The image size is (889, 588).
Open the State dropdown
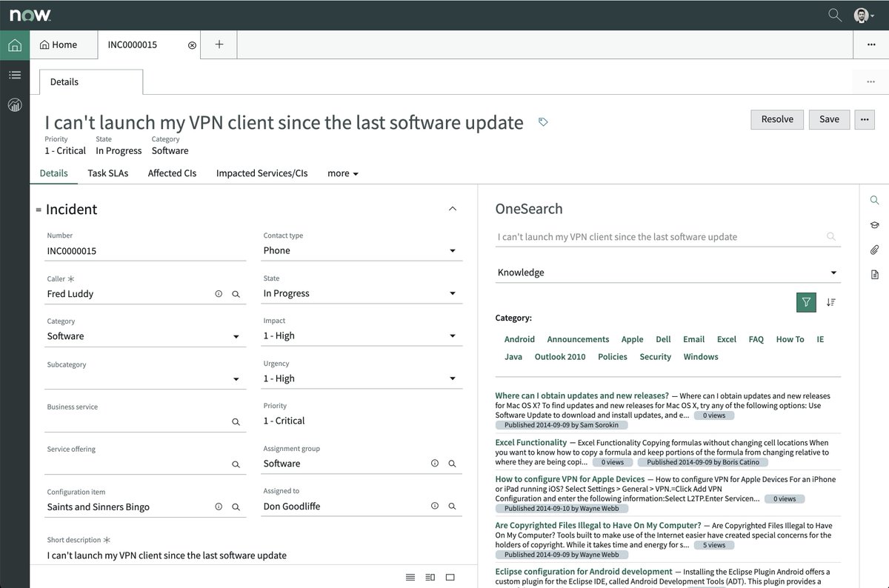[362, 294]
